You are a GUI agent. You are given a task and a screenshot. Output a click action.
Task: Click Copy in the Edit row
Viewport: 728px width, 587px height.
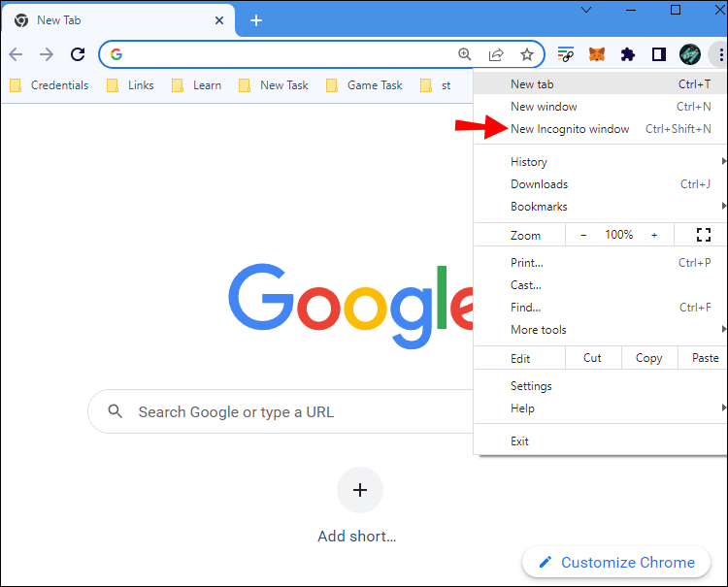(649, 358)
